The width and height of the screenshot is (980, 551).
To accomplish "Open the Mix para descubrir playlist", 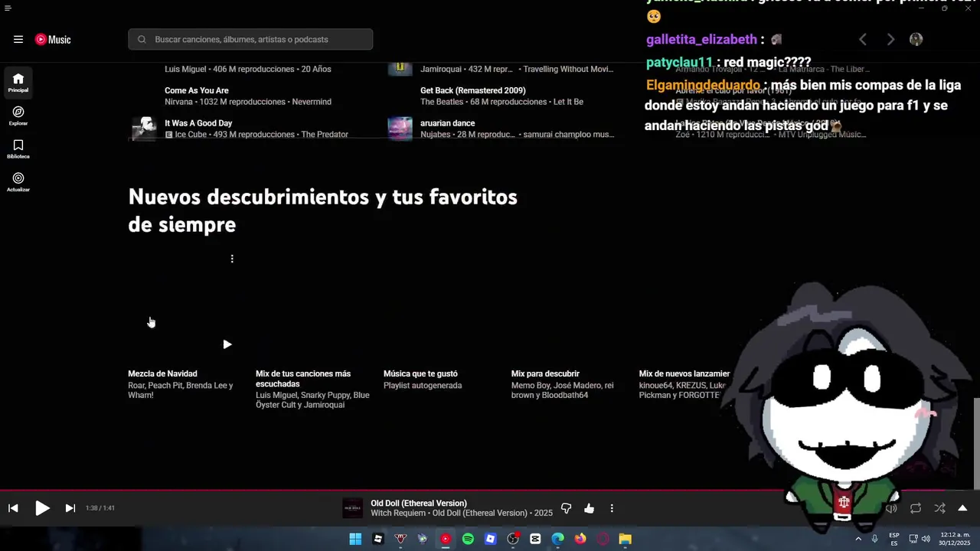I will (545, 373).
